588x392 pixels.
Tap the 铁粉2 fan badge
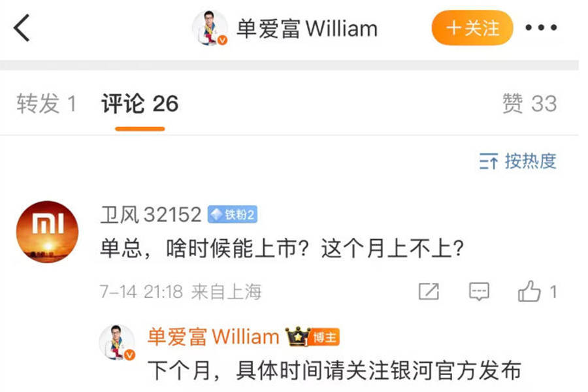click(233, 214)
